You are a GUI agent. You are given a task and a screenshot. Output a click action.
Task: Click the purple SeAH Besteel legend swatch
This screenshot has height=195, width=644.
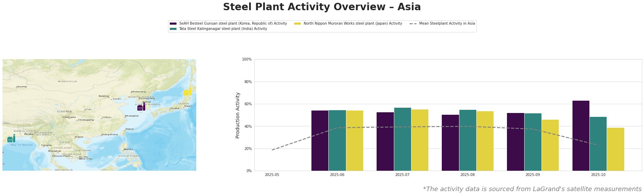coord(173,24)
